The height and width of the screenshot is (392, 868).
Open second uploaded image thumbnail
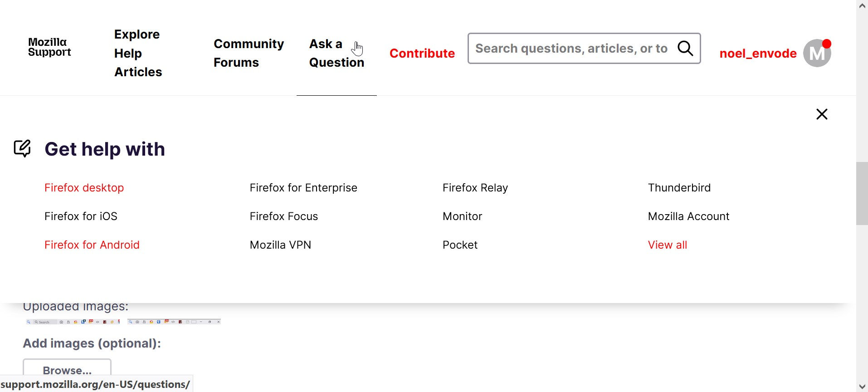tap(174, 322)
